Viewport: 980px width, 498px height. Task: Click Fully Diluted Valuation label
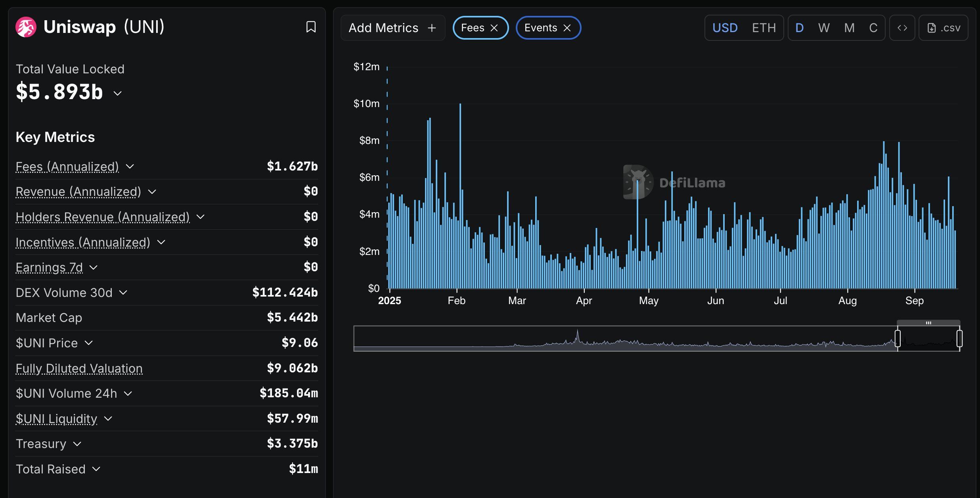(79, 368)
